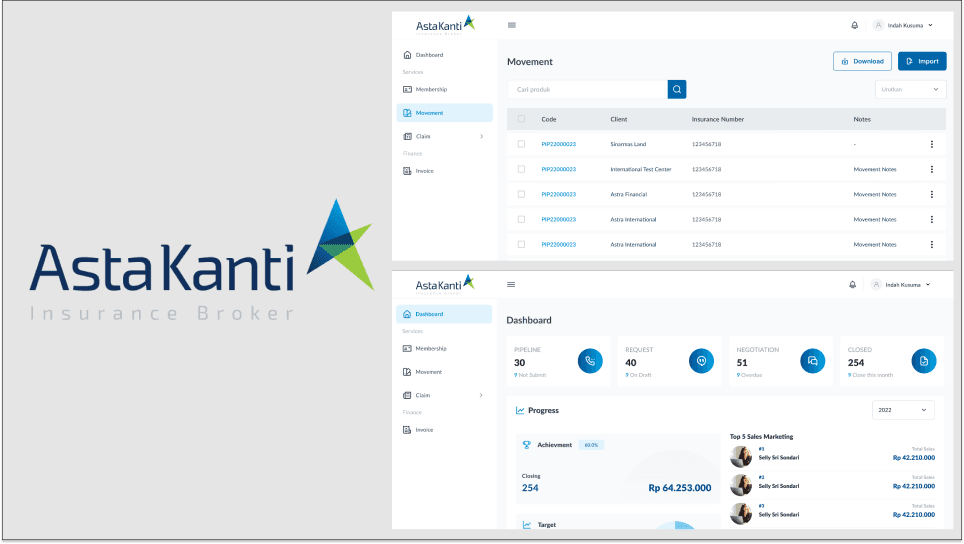Screen dimensions: 964x544
Task: Click the Notes column header
Action: coord(862,119)
